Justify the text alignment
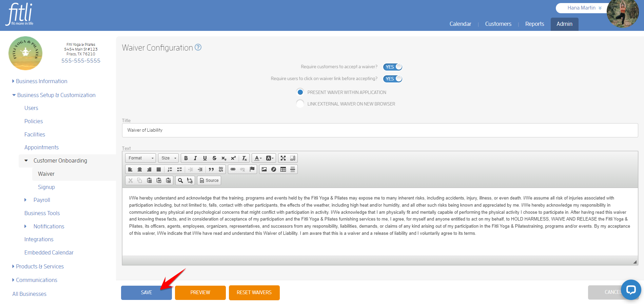Image resolution: width=644 pixels, height=304 pixels. pyautogui.click(x=159, y=169)
